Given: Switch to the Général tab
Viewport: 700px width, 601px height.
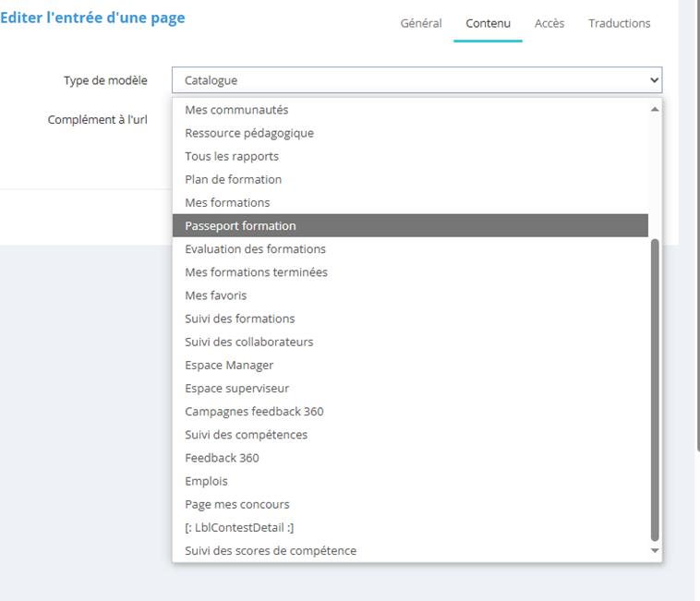Looking at the screenshot, I should (420, 23).
